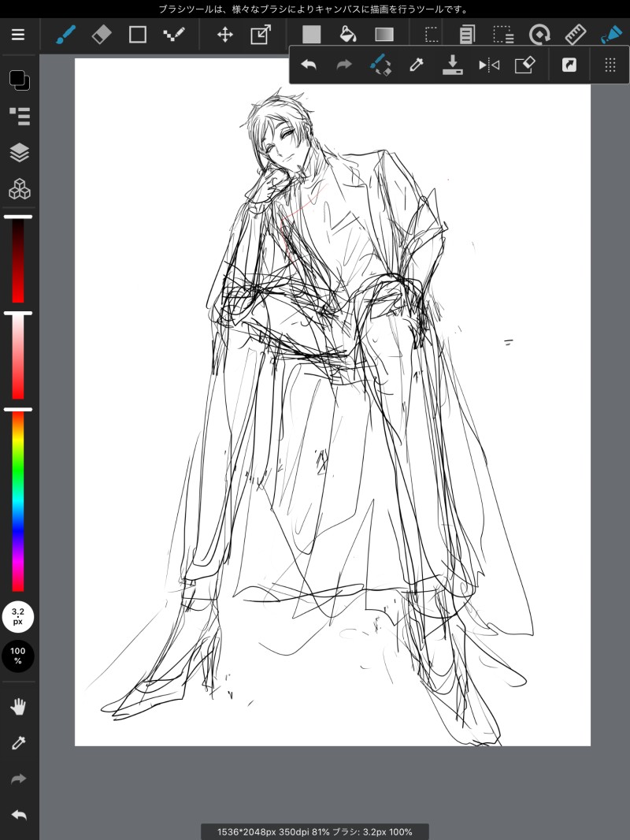Open the hamburger main menu

pyautogui.click(x=18, y=35)
